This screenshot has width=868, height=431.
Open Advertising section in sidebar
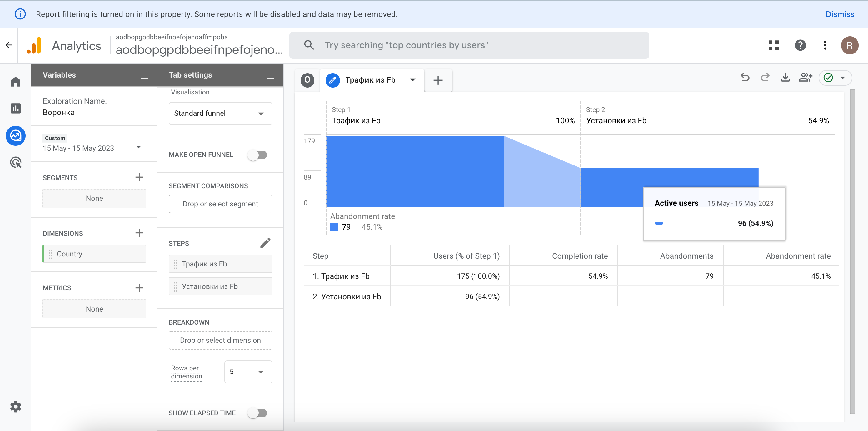[x=16, y=163]
